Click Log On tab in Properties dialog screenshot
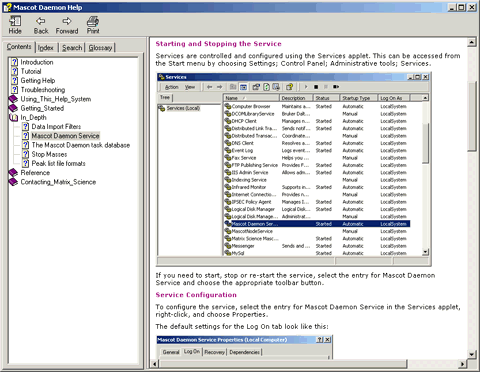The width and height of the screenshot is (480, 372). pyautogui.click(x=192, y=352)
